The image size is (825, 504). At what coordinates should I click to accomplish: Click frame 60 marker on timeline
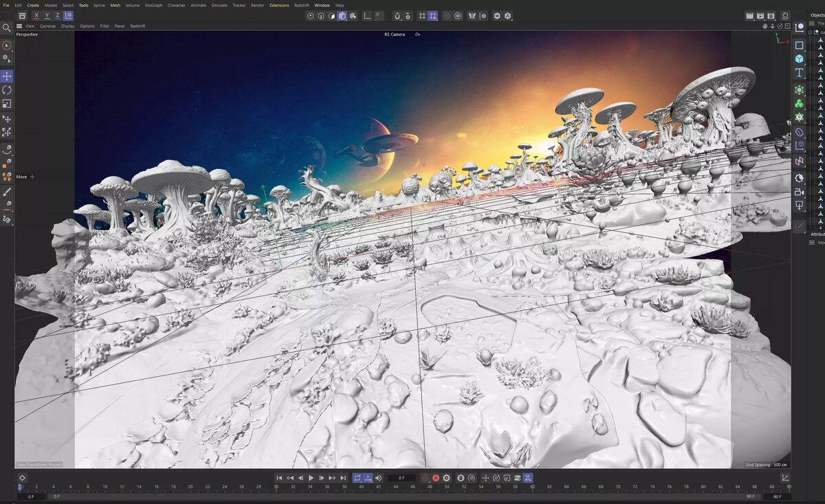click(x=532, y=487)
